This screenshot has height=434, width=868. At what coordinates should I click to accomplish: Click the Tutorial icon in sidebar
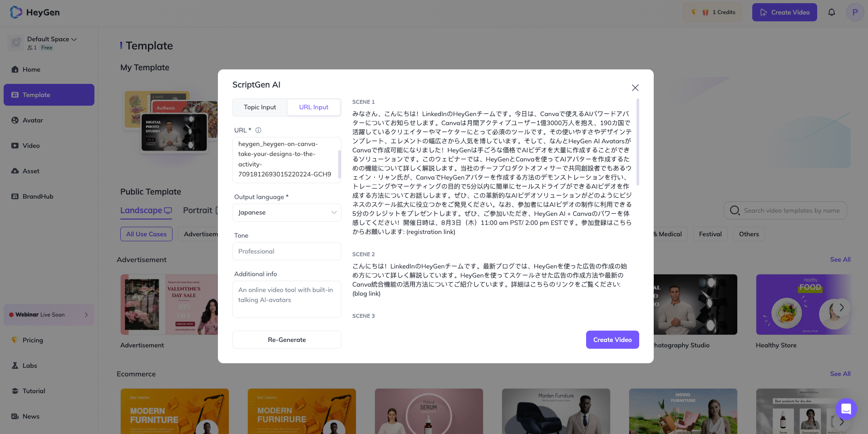pos(15,391)
